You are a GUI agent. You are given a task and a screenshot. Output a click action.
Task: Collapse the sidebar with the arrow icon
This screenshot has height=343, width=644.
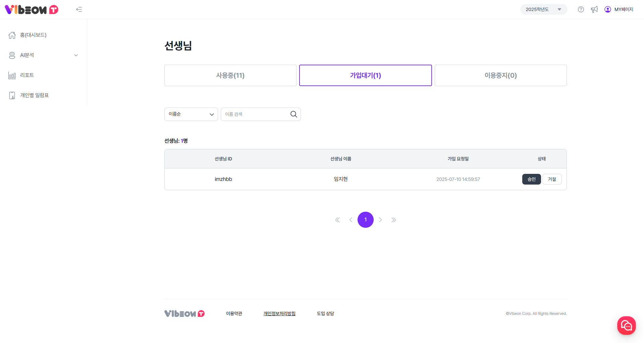(x=79, y=9)
